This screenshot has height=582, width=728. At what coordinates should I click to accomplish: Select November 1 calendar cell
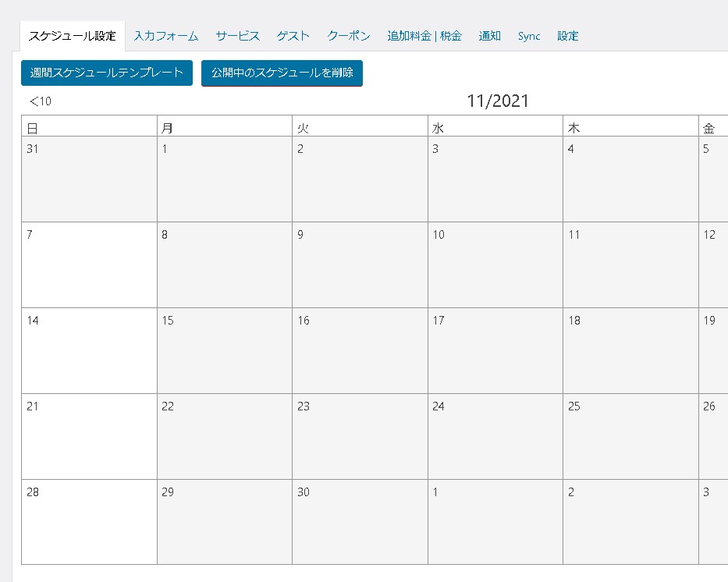[224, 179]
